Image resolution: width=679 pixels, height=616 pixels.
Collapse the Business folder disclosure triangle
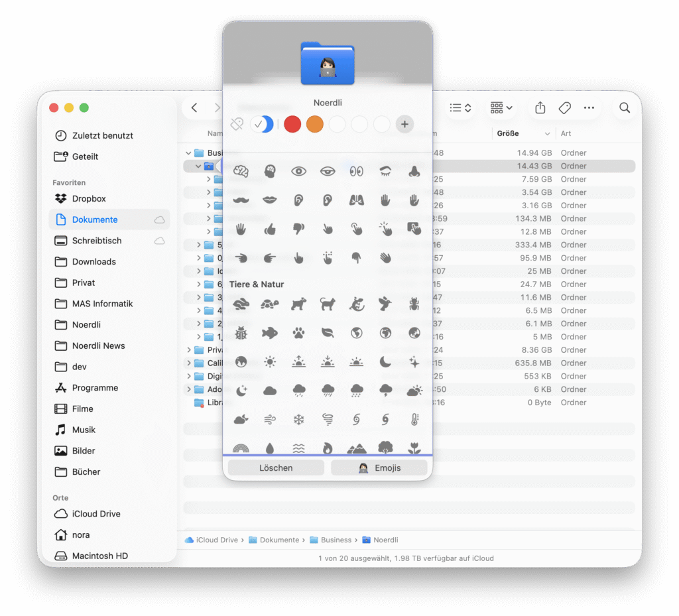pyautogui.click(x=188, y=153)
